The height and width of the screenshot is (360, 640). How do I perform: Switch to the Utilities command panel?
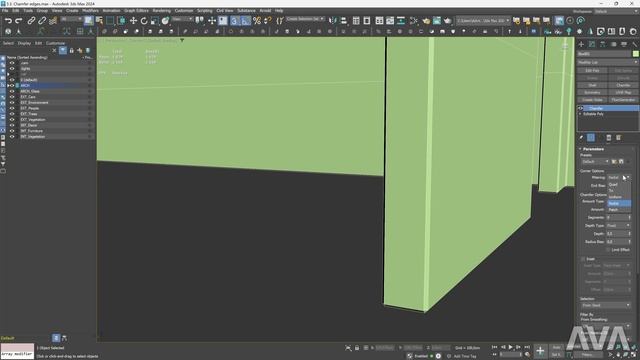pyautogui.click(x=634, y=44)
